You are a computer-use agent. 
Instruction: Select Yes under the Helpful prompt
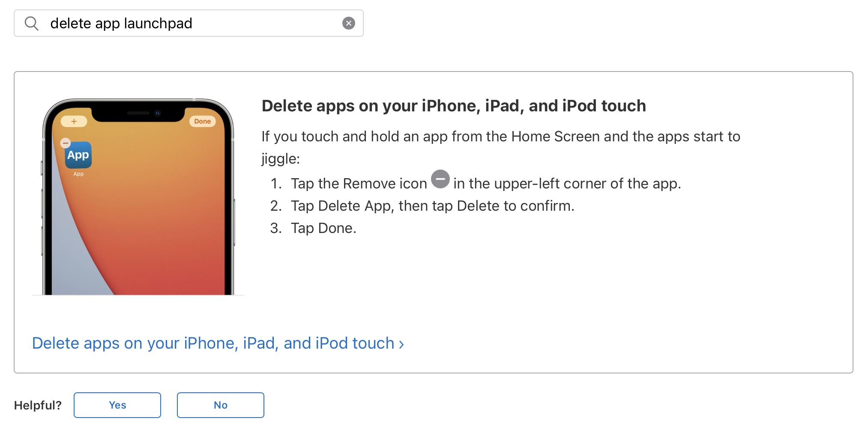point(117,405)
